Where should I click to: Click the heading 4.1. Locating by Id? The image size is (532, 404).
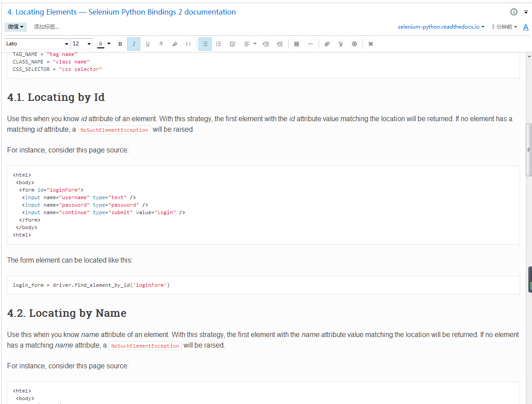pyautogui.click(x=56, y=97)
